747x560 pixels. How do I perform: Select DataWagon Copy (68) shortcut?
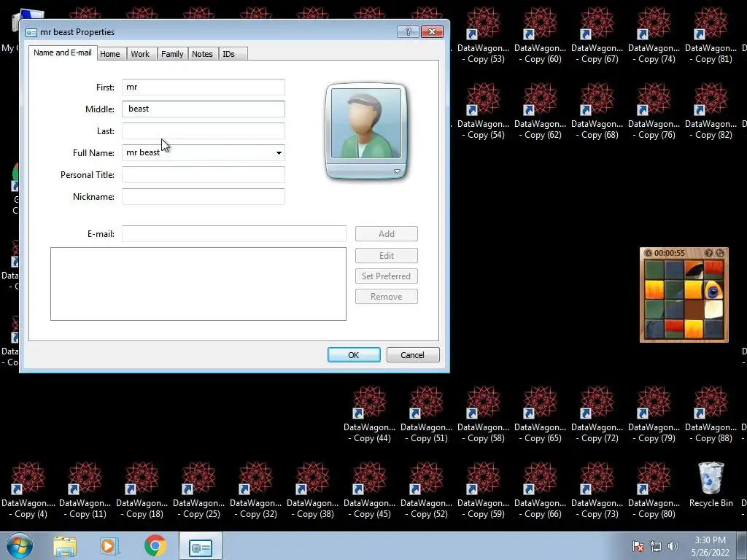point(597,112)
